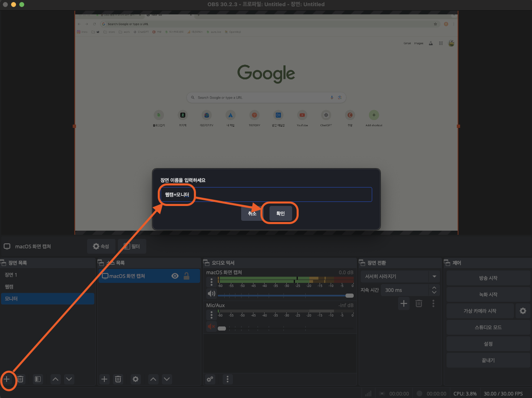Screen dimensions: 532x398
Task: Undock the 장면 목록 panel icon
Action: pos(3,263)
